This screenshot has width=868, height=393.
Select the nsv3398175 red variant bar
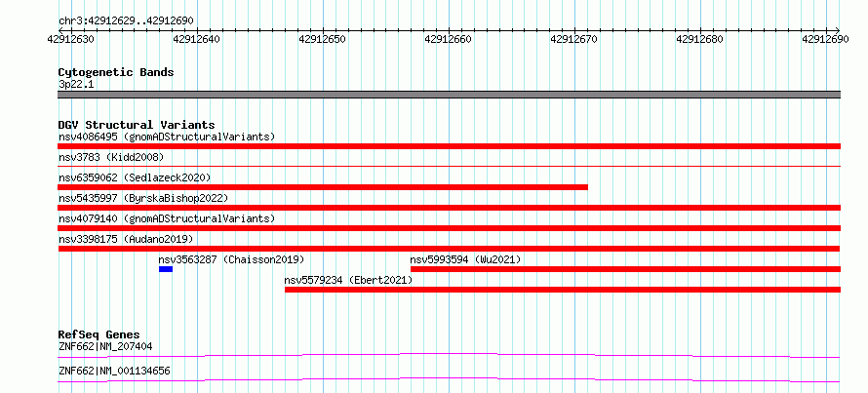(x=449, y=249)
